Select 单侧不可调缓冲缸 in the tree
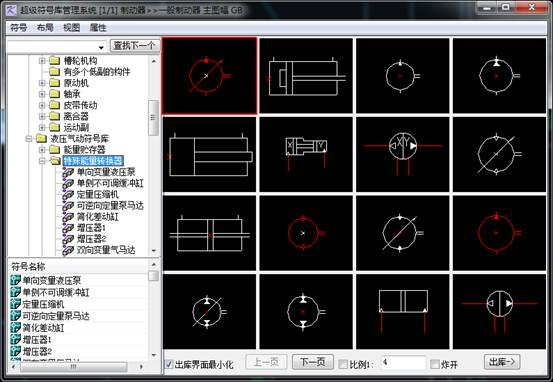This screenshot has height=382, width=553. point(110,183)
